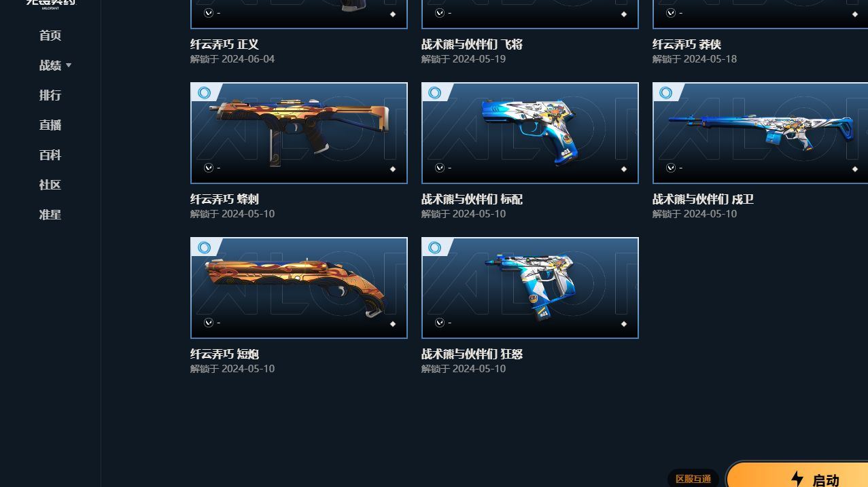Click the blue ring badge on 纤云弄巧 短炮 card

pos(204,247)
